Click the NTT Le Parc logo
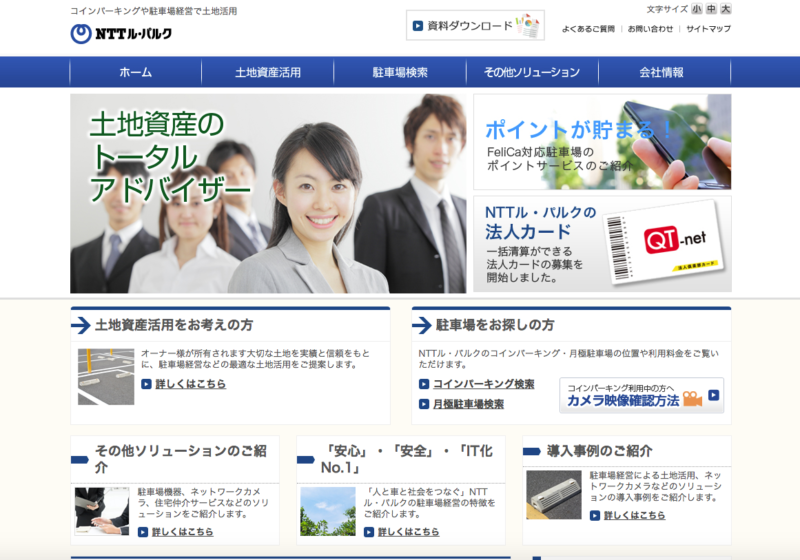The height and width of the screenshot is (560, 800). point(121,33)
